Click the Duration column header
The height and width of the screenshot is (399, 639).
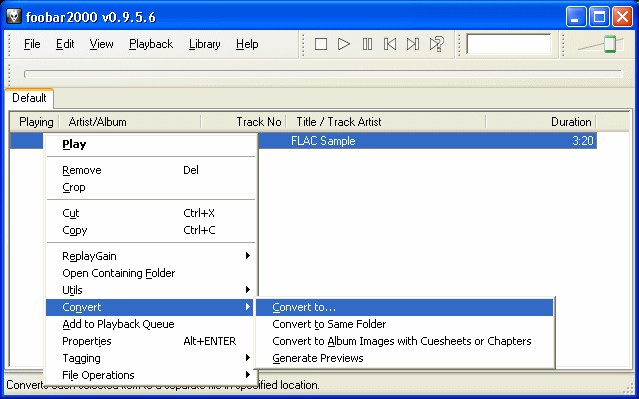pyautogui.click(x=541, y=122)
